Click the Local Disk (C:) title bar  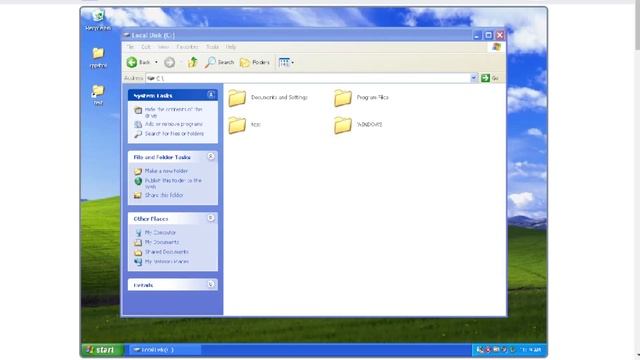click(x=298, y=35)
